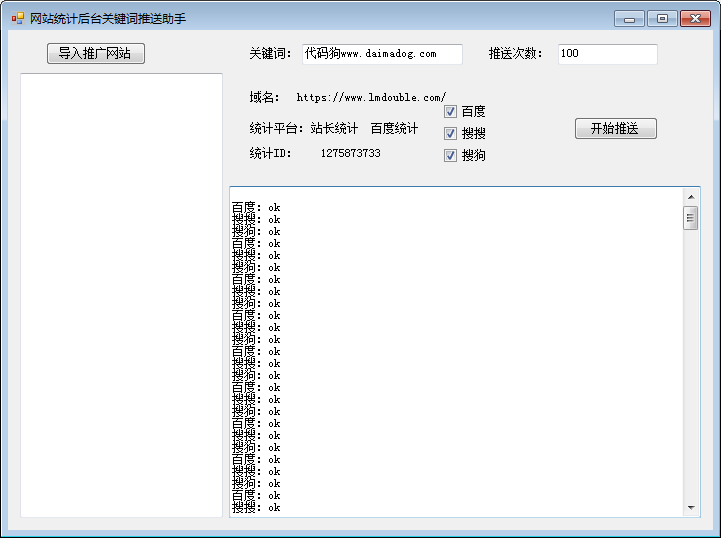Focus the 关键词 input field
Viewport: 721px width, 538px height.
382,54
